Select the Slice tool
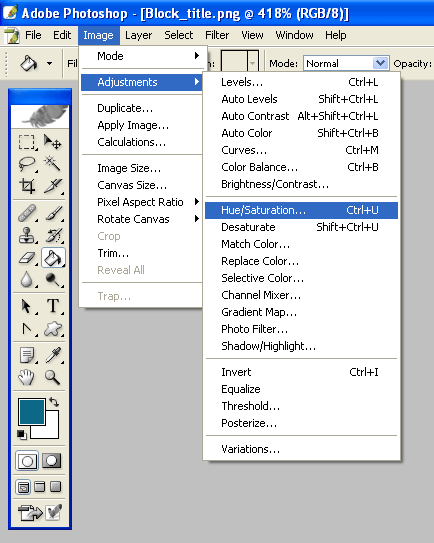The width and height of the screenshot is (434, 543). 53,186
